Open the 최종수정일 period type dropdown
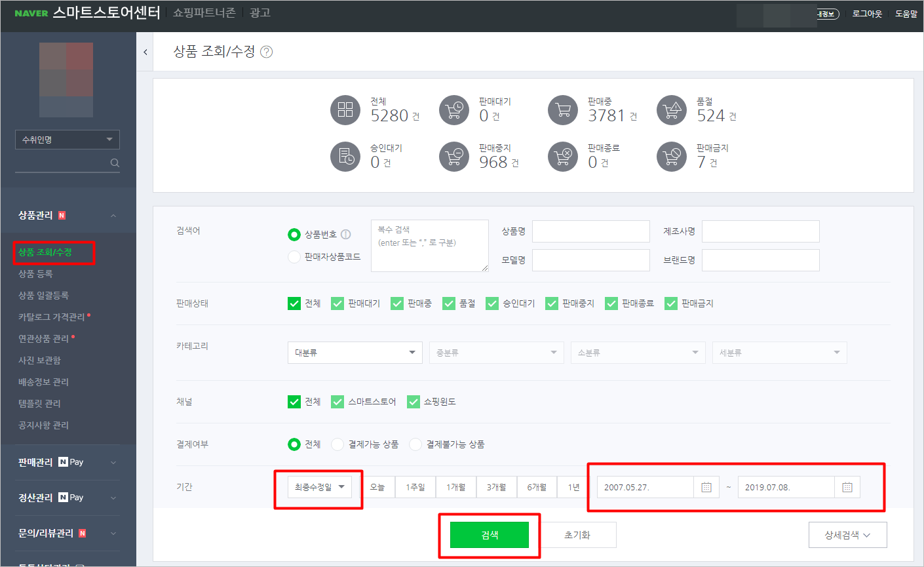Screen dimensions: 924x567 coord(320,487)
